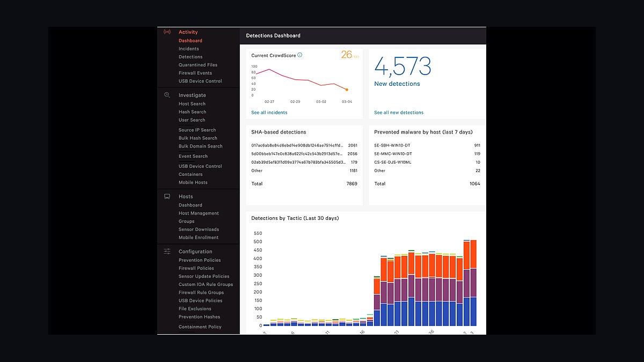The image size is (644, 362).
Task: Open Groups under Hosts
Action: (x=187, y=221)
